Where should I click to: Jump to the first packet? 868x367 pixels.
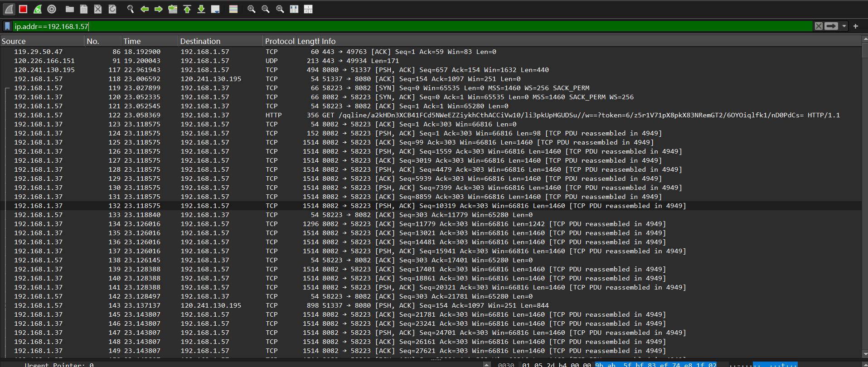(x=187, y=9)
